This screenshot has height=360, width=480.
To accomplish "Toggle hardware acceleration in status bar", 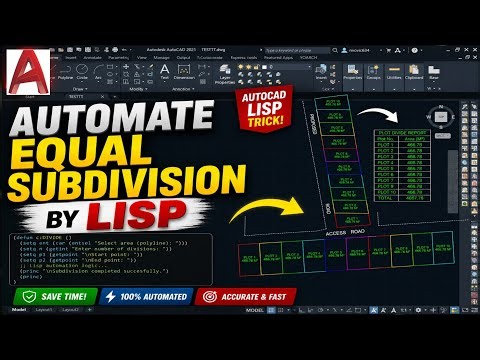I will pyautogui.click(x=454, y=310).
